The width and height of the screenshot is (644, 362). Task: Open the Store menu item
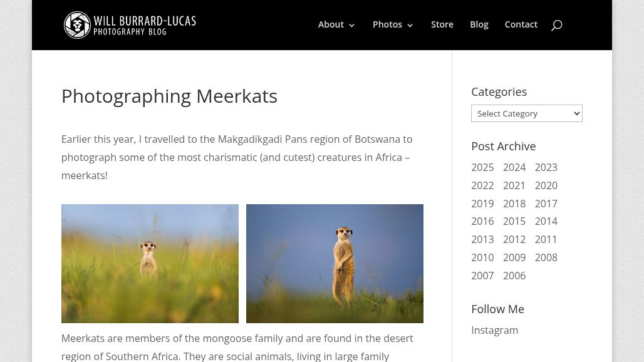coord(442,24)
